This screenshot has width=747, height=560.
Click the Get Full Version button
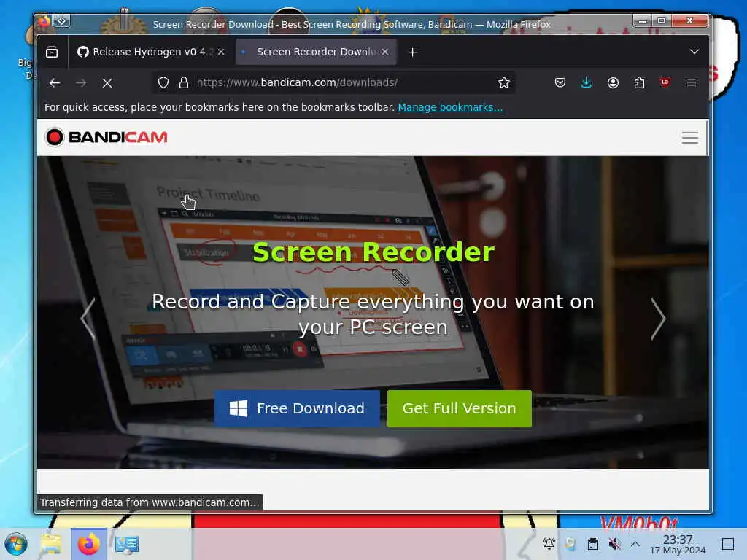tap(460, 408)
